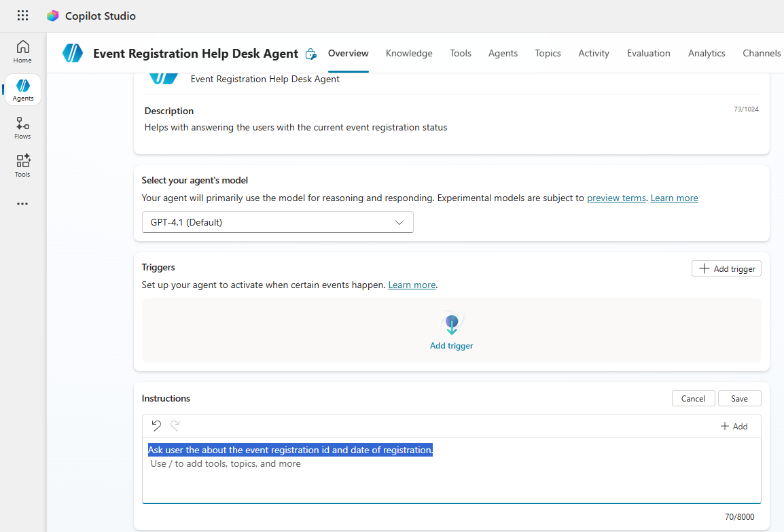
Task: Open the app launcher waffle icon
Action: [x=23, y=16]
